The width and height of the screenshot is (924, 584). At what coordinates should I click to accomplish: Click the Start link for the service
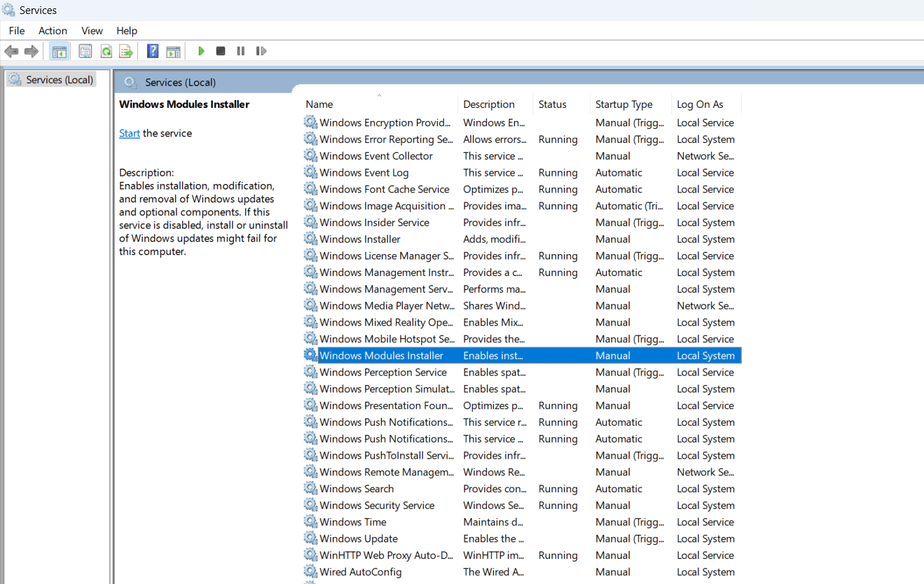(130, 133)
